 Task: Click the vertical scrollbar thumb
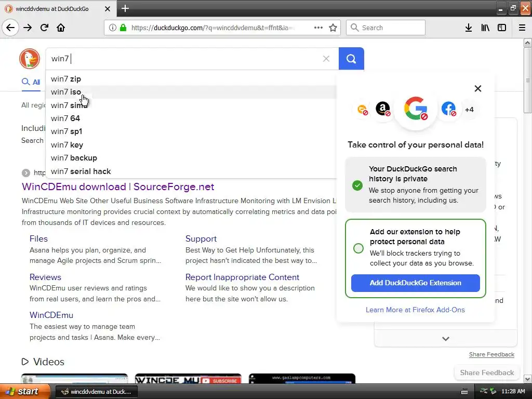[x=527, y=81]
